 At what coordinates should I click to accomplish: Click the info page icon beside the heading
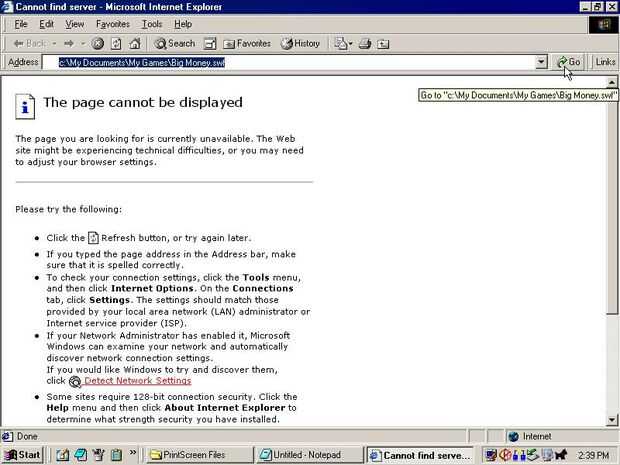25,106
